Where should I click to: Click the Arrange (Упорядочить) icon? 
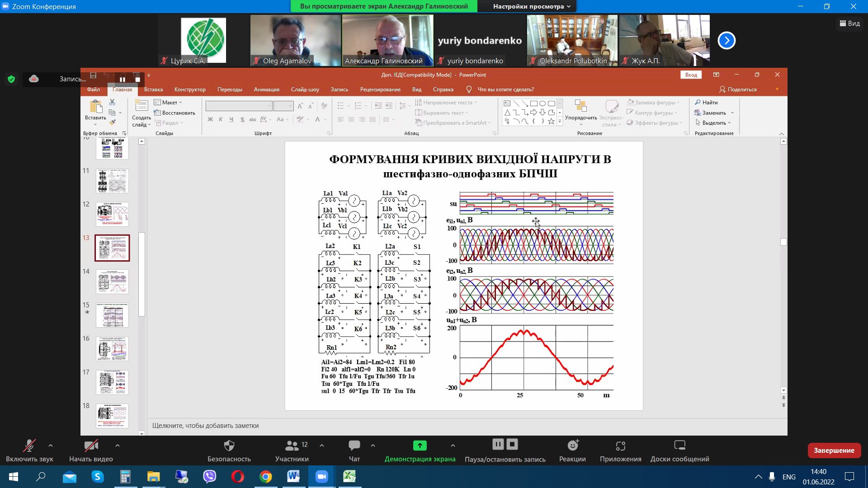[x=580, y=106]
